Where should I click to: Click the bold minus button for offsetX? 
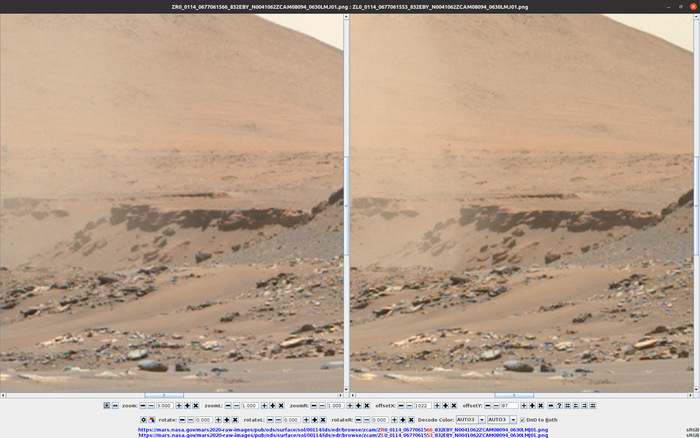click(x=401, y=406)
